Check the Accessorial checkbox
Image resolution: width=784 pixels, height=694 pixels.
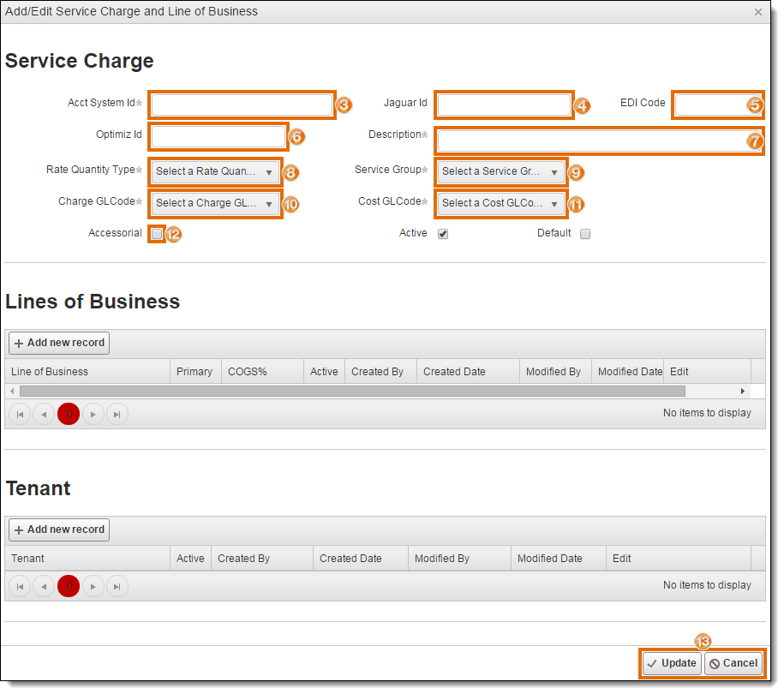coord(157,234)
